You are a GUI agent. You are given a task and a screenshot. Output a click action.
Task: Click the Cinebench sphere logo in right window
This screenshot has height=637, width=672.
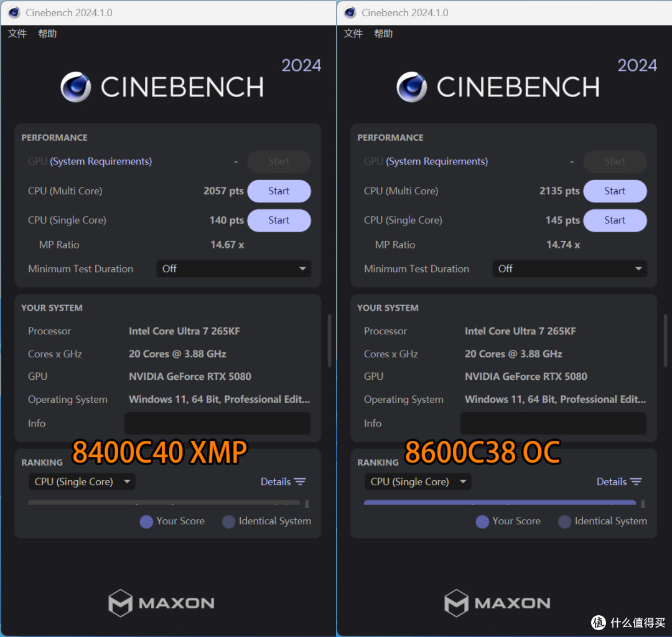pos(411,87)
